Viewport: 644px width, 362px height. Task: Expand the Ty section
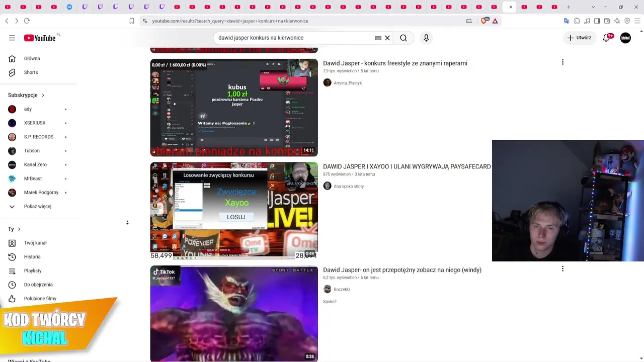(x=14, y=229)
